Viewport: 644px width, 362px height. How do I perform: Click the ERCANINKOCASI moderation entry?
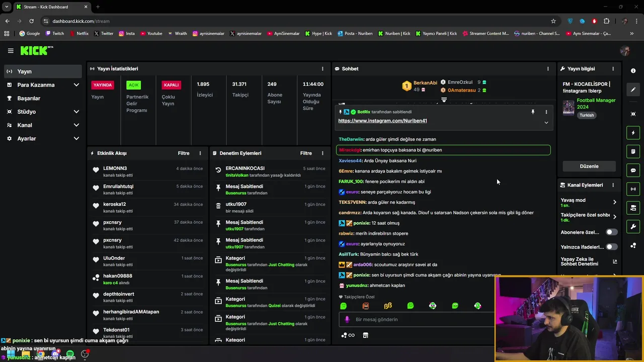click(x=270, y=171)
